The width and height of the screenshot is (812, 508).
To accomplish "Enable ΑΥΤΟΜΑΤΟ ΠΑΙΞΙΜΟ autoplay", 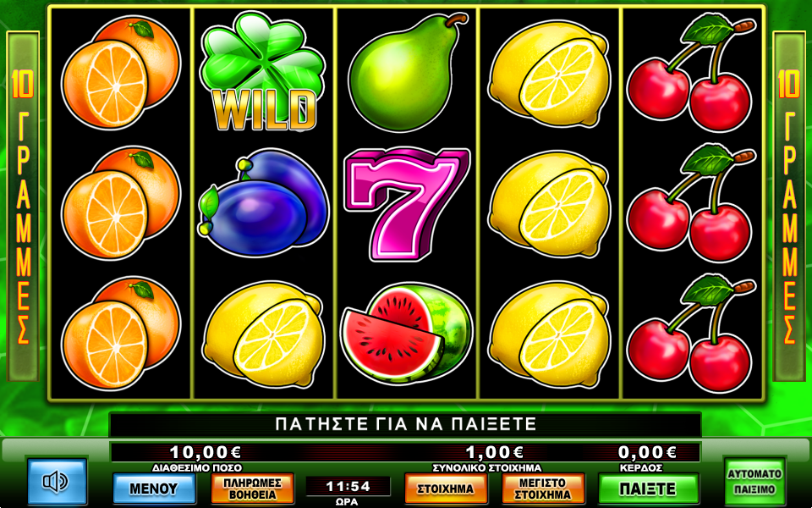I will tap(754, 482).
